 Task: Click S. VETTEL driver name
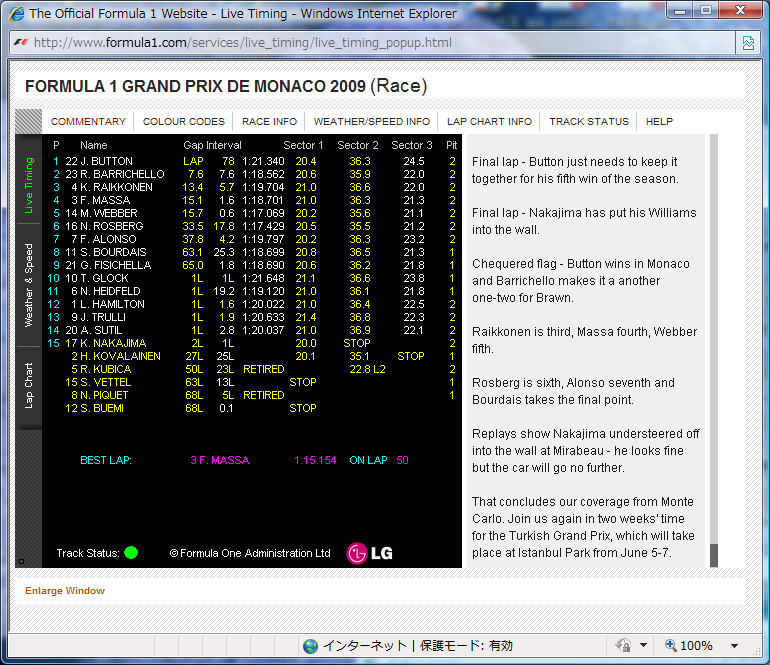click(x=106, y=382)
